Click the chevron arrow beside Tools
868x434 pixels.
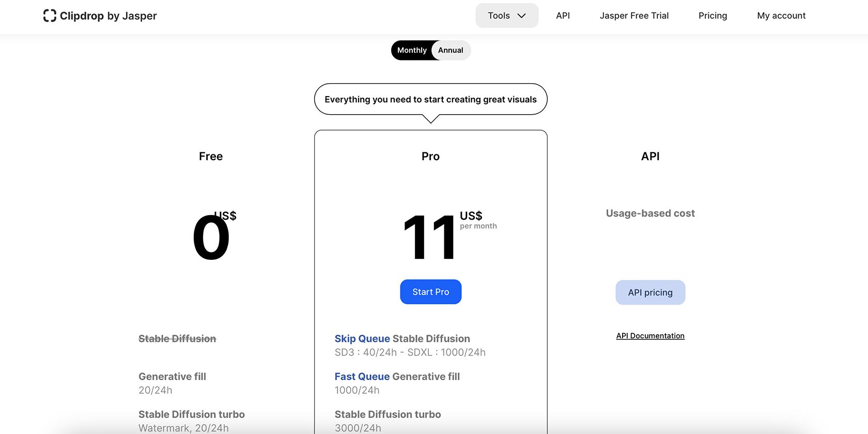pyautogui.click(x=522, y=16)
